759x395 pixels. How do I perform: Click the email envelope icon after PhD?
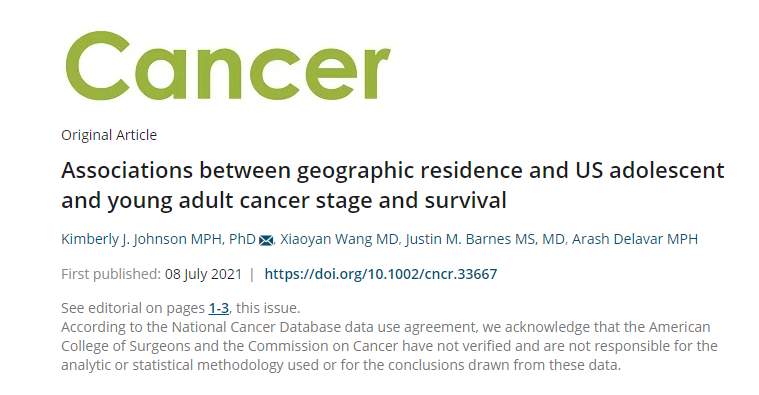(x=266, y=240)
